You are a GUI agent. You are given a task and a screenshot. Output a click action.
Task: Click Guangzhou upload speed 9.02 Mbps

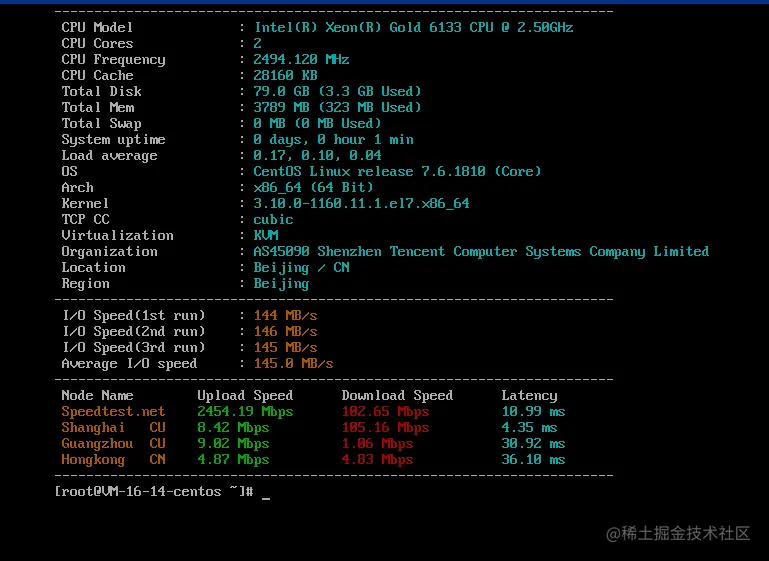pos(233,443)
